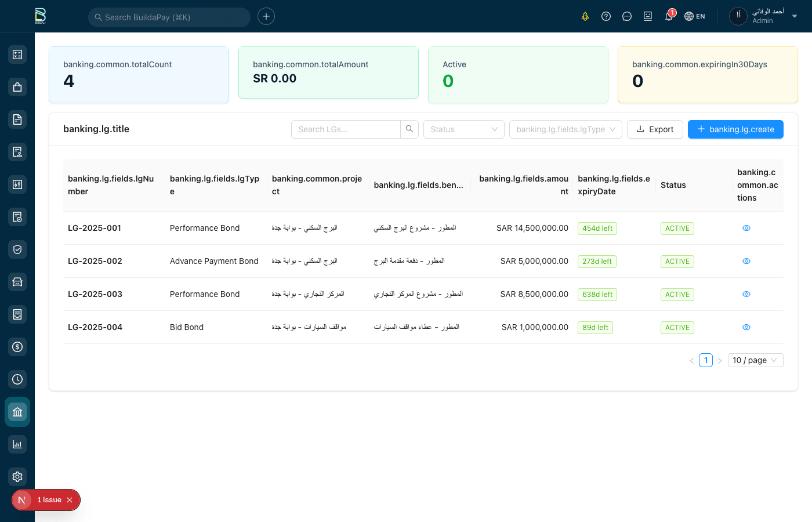
Task: Switch language using the EN selector
Action: [x=695, y=16]
